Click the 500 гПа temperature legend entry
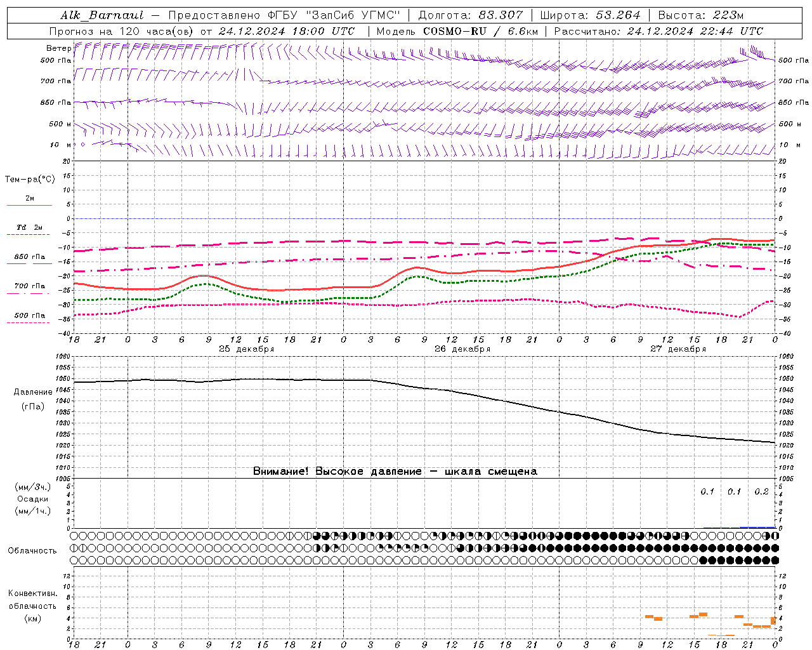Screen dimensions: 812x650 [x=30, y=315]
